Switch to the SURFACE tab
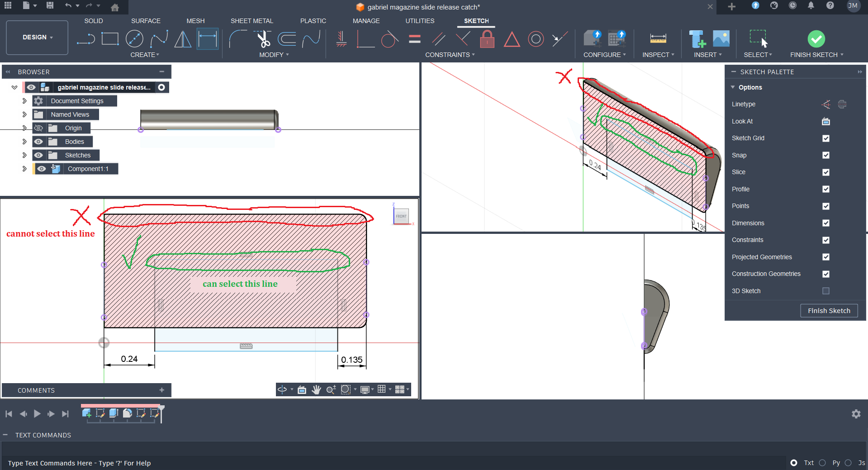This screenshot has width=868, height=470. (x=146, y=21)
